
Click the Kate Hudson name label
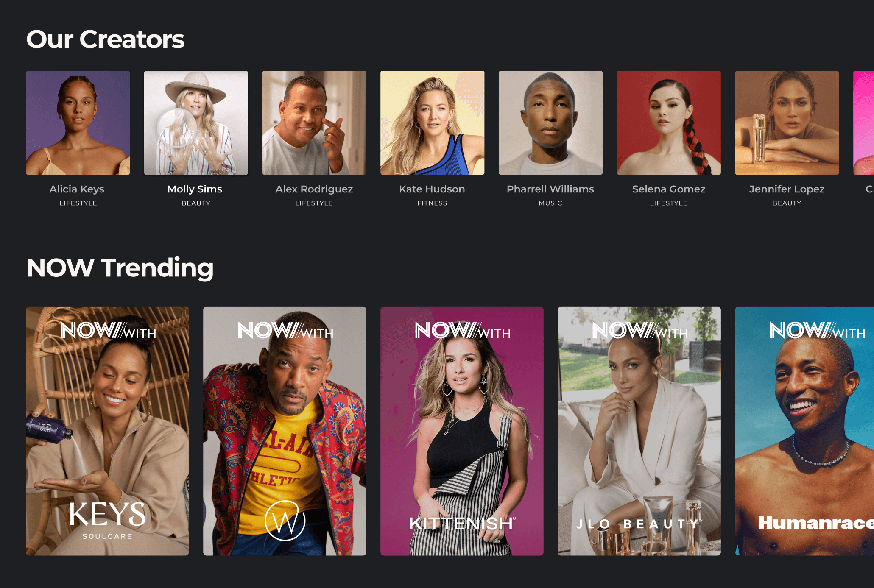click(x=432, y=189)
